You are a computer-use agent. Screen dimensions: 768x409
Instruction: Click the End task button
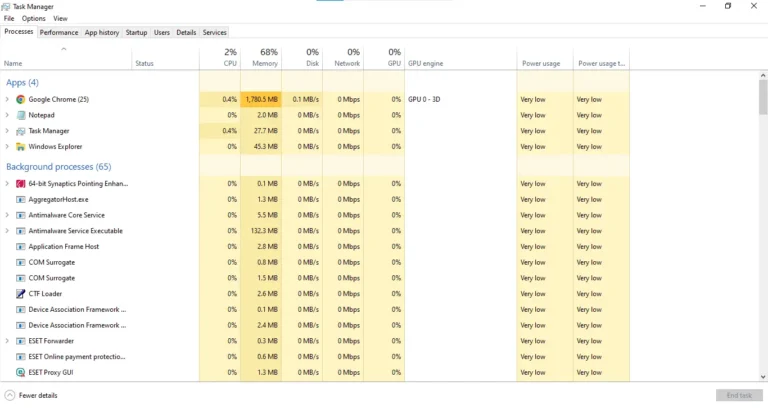pos(739,395)
